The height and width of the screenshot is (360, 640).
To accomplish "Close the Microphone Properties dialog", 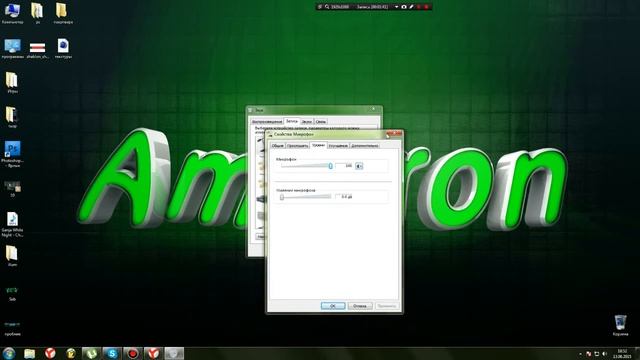I will 394,133.
